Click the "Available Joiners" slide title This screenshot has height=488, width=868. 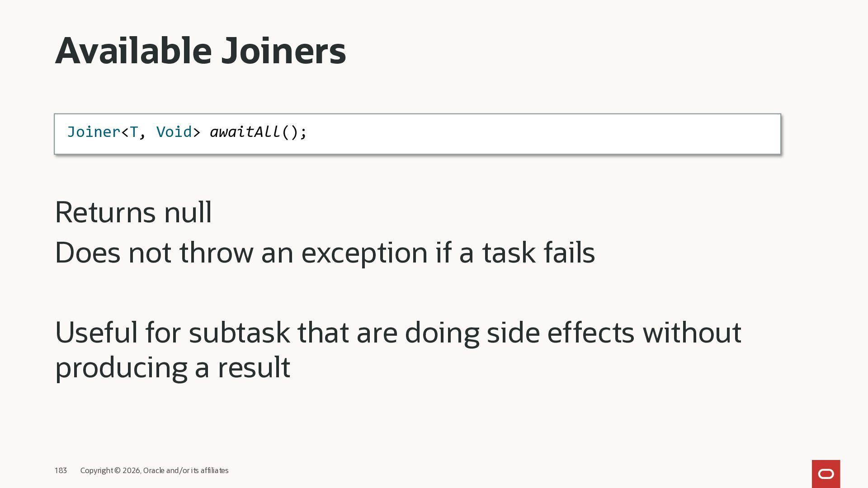coord(200,51)
